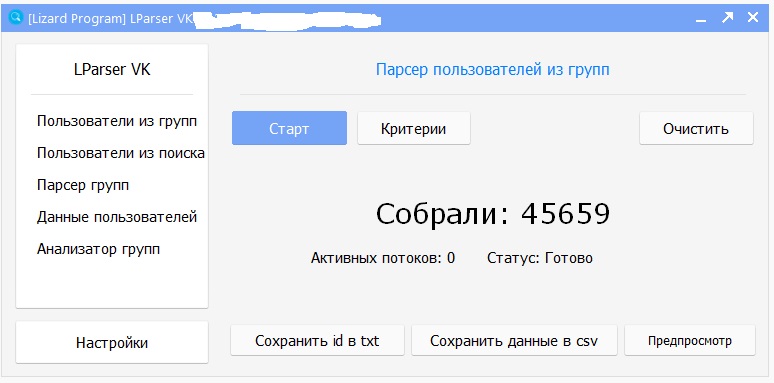Open the Данные пользователей section

(x=117, y=217)
